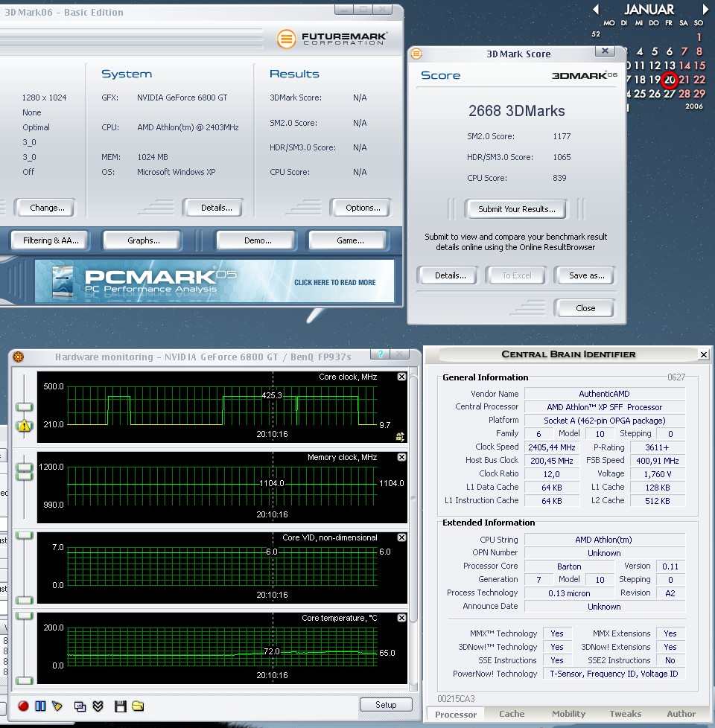Switch to Author tab in Central Brain Identifier
Screen dimensions: 715x728
coord(681,714)
